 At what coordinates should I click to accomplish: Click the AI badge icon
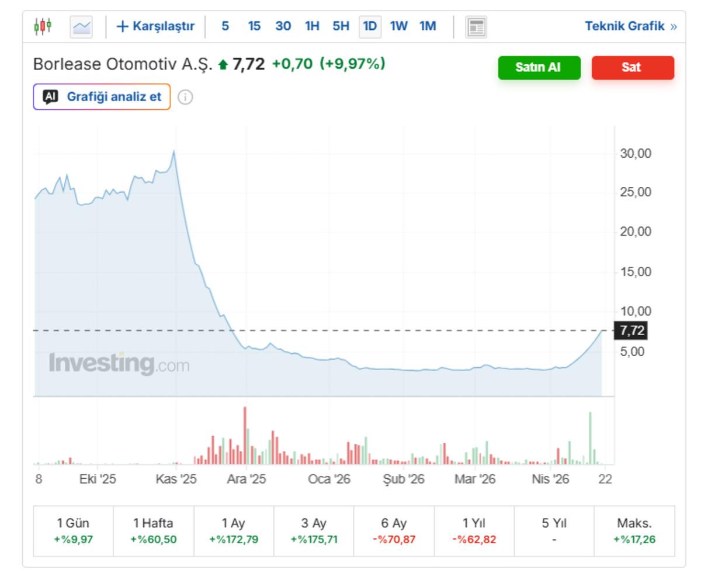[51, 97]
